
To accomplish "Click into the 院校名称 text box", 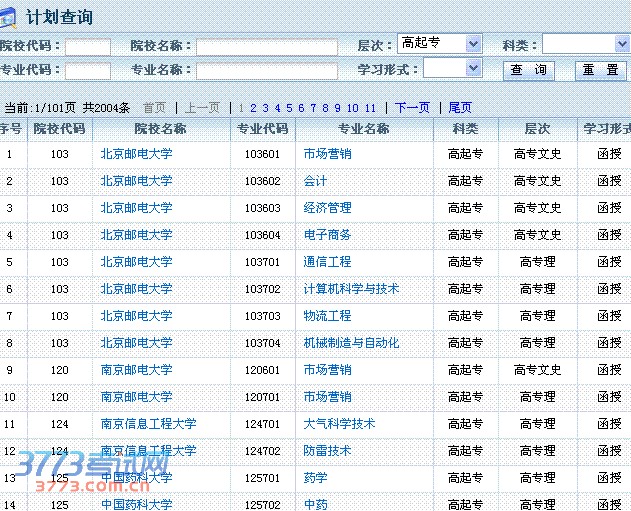I will click(266, 46).
